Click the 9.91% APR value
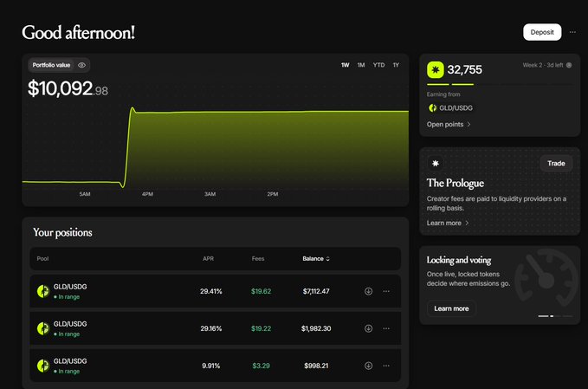Viewport: 588px width, 389px height. (211, 366)
